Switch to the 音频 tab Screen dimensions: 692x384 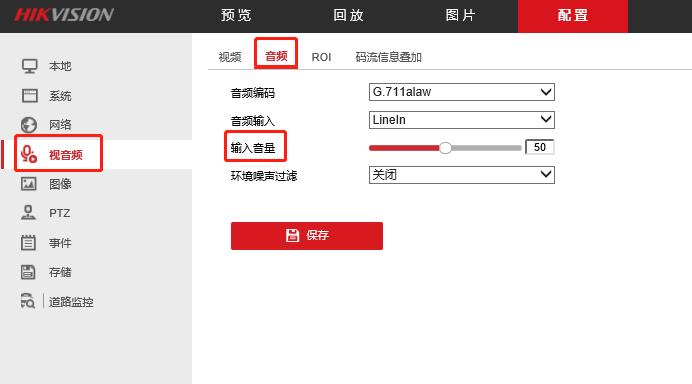pos(276,56)
